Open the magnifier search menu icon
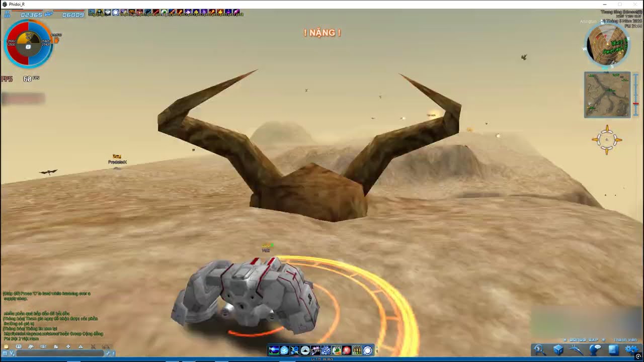The width and height of the screenshot is (644, 362). click(x=539, y=349)
